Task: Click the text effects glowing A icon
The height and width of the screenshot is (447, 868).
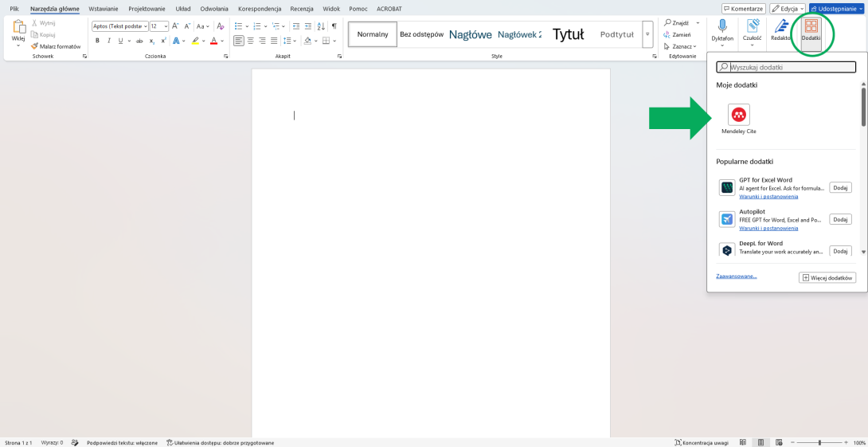Action: pos(176,41)
